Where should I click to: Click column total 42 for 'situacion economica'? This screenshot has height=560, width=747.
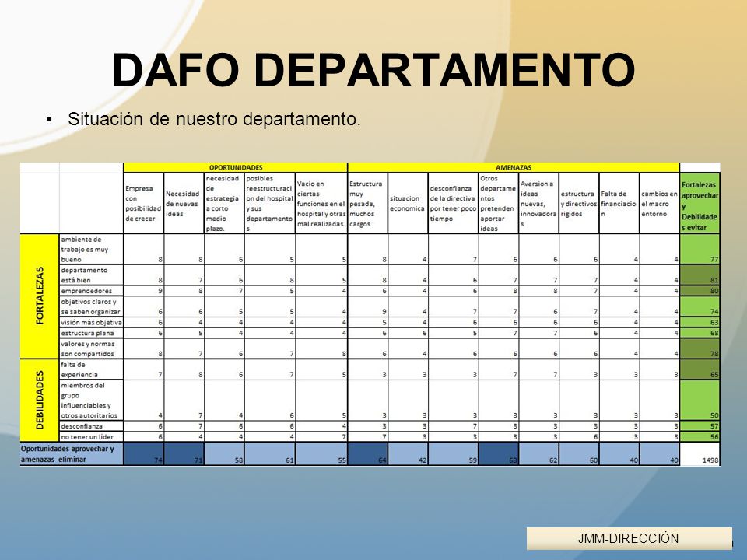point(408,454)
